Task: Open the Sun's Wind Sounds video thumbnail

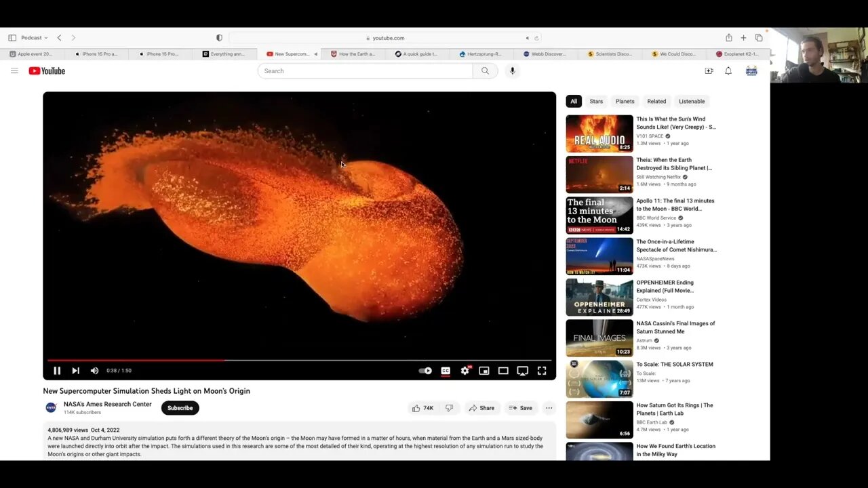Action: 599,134
